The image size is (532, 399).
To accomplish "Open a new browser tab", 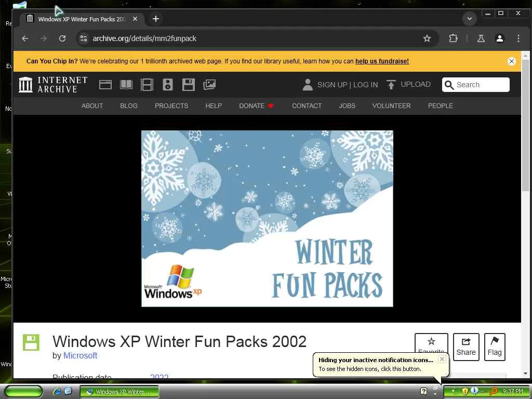I will point(156,19).
